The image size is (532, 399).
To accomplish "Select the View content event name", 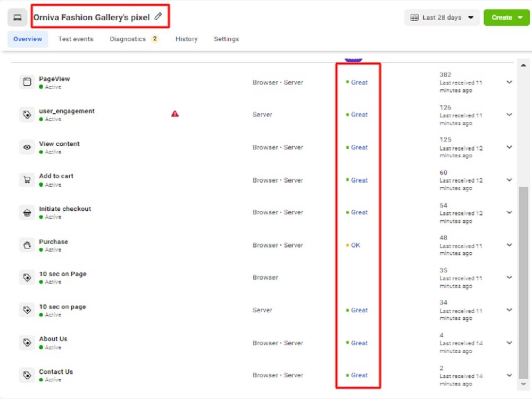I will tap(59, 144).
